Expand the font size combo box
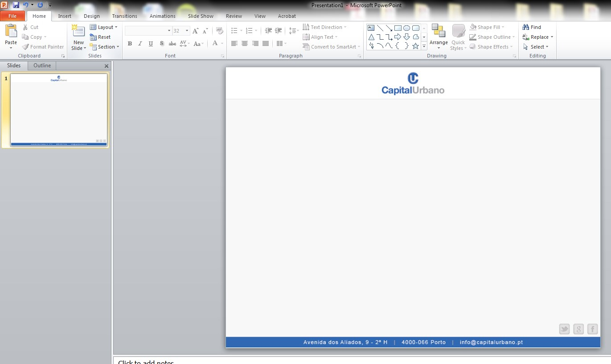This screenshot has width=611, height=364. (187, 31)
